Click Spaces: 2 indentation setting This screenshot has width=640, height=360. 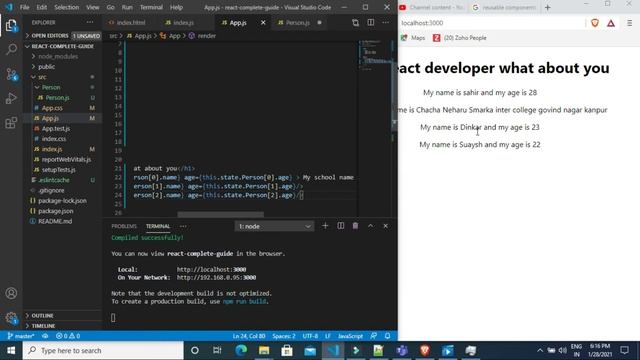[x=284, y=336]
